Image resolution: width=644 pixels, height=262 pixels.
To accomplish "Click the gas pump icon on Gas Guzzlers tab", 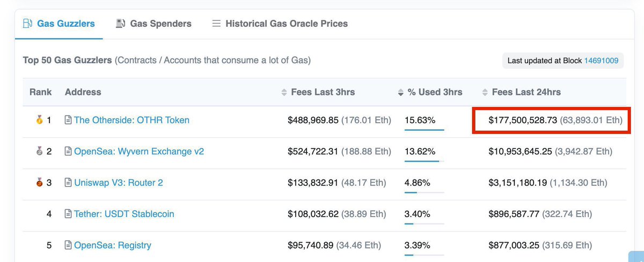I will click(27, 24).
